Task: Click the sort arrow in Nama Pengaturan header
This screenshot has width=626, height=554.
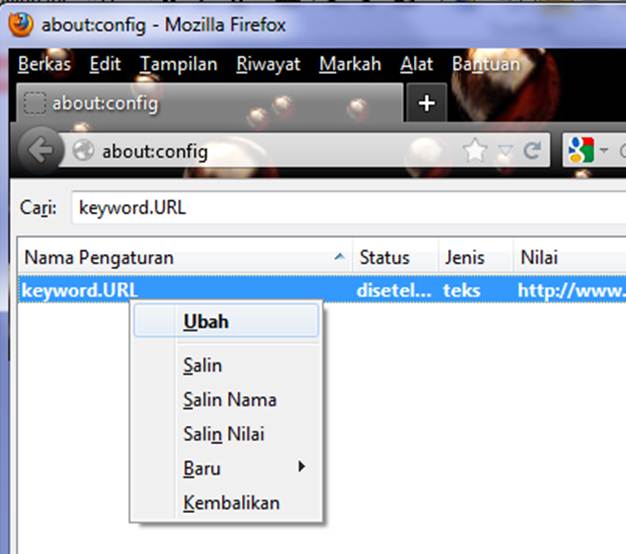Action: [339, 257]
